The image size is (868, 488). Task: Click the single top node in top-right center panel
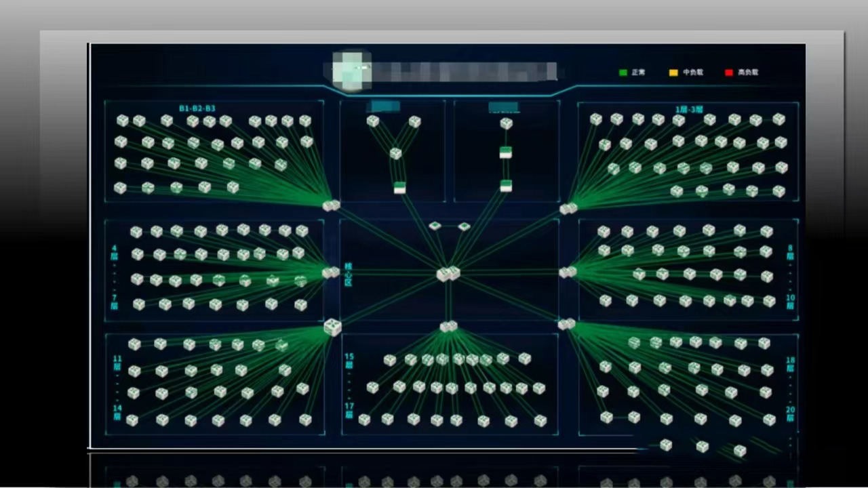[x=506, y=123]
